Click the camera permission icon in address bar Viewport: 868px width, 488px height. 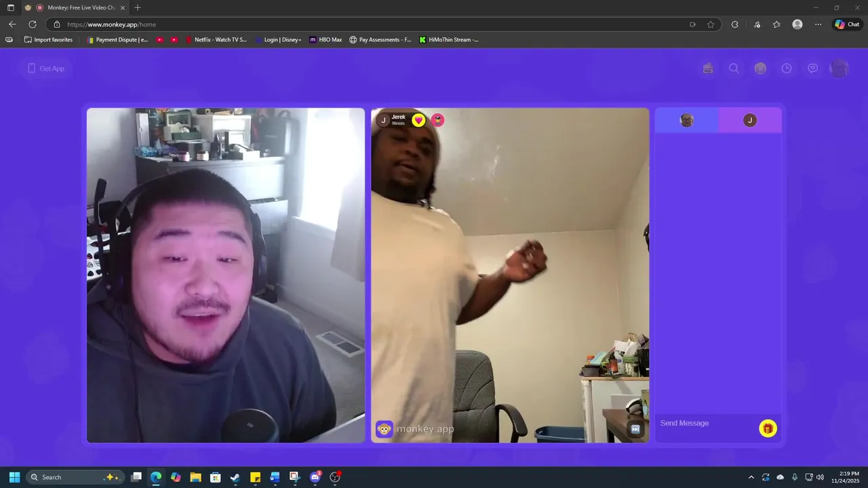point(692,24)
